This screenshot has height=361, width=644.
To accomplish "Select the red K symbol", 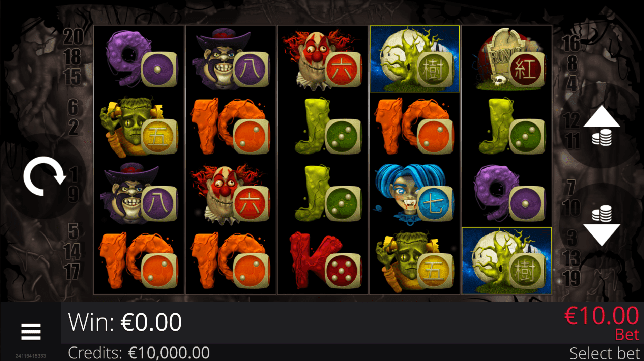I will click(323, 261).
